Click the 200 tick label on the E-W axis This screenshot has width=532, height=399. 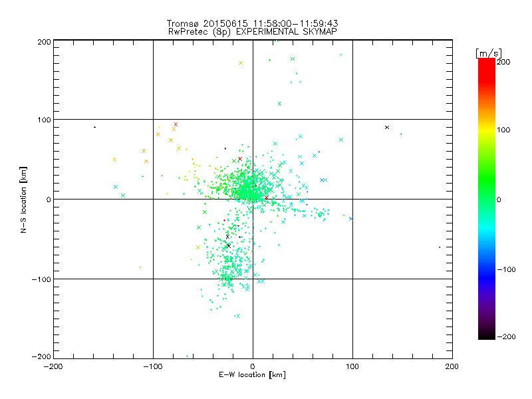pyautogui.click(x=452, y=366)
